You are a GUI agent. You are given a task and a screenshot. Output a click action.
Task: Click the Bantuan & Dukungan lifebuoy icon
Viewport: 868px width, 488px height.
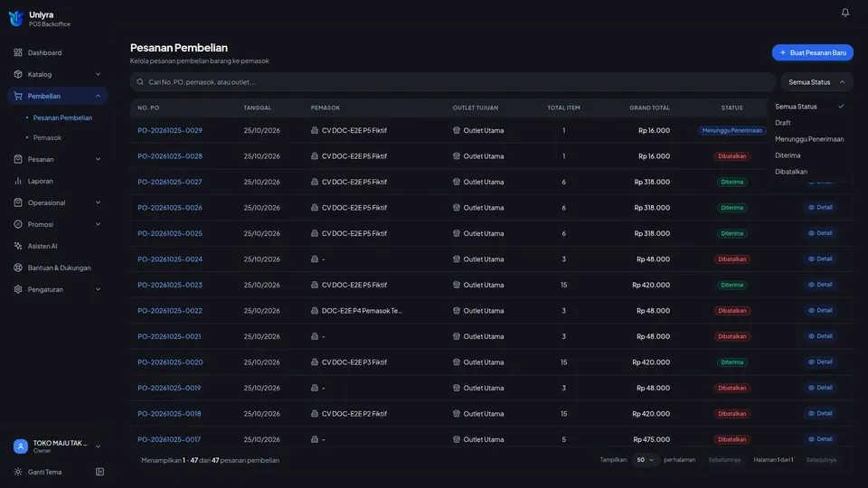point(18,267)
